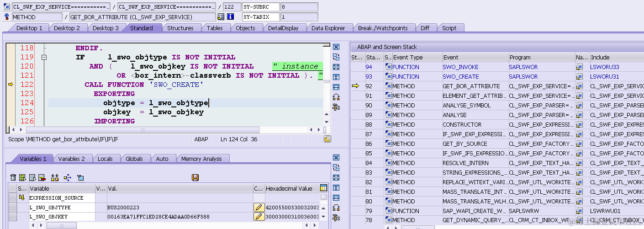Switch to the Locals tab

105,159
